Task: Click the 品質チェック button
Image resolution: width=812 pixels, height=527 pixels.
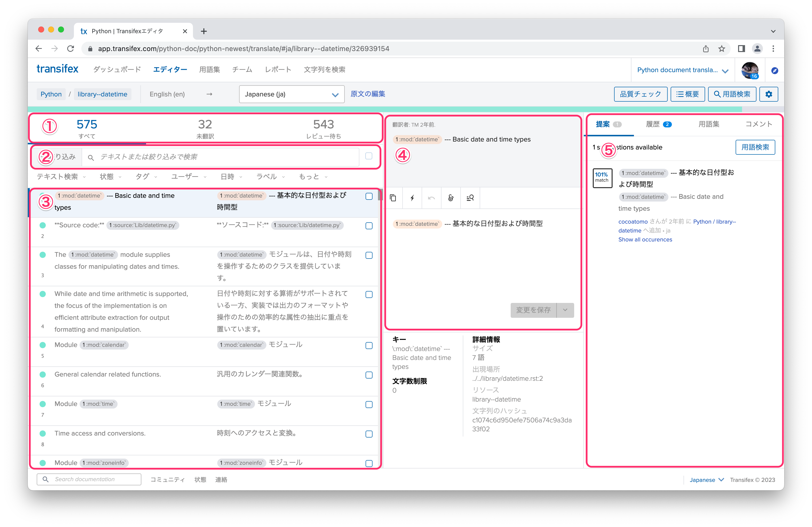Action: [640, 94]
